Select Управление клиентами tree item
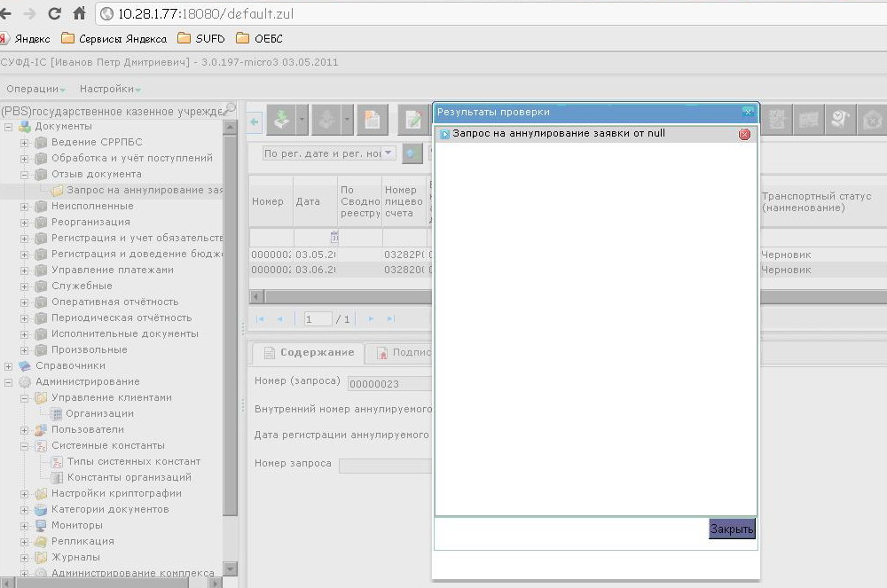This screenshot has width=887, height=588. click(x=112, y=397)
